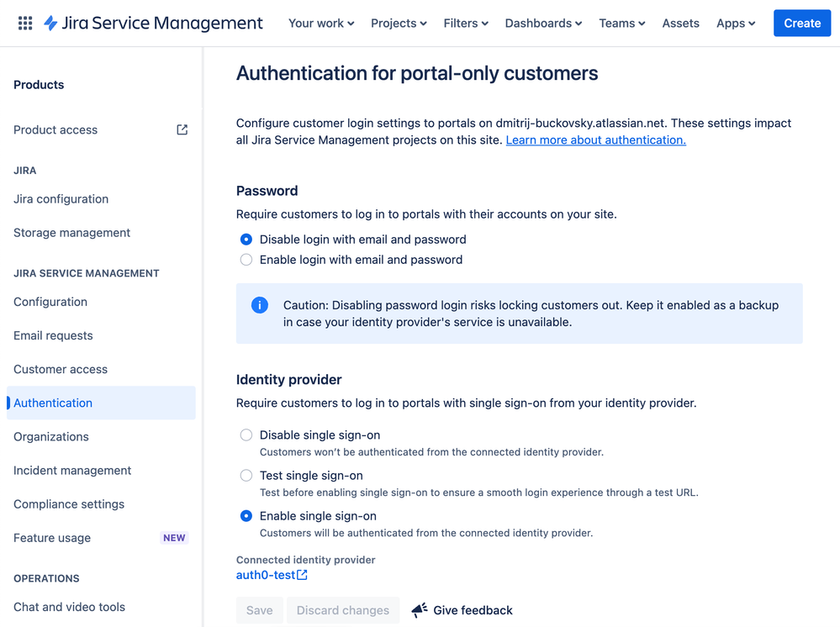
Task: Expand the Your work dropdown
Action: (x=321, y=23)
